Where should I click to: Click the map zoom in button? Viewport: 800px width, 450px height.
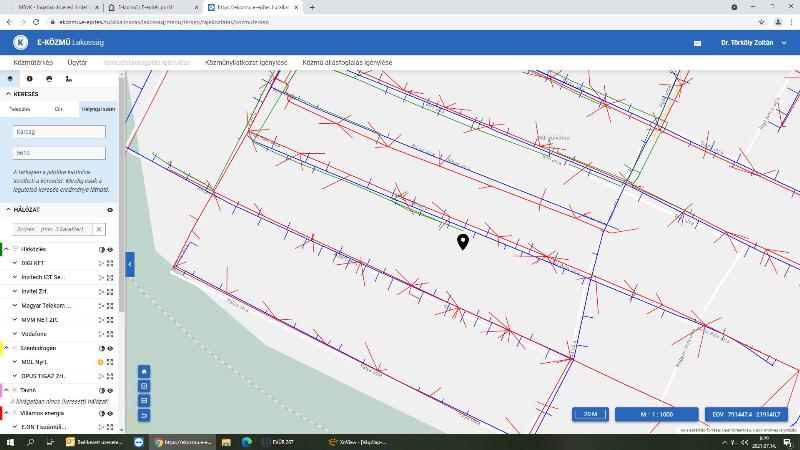pyautogui.click(x=144, y=386)
